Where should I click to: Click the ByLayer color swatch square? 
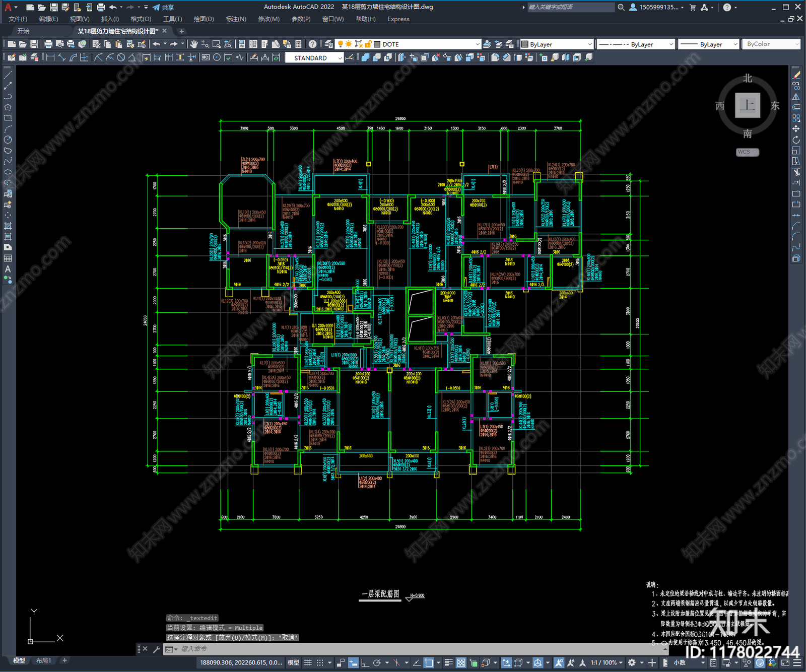[x=524, y=44]
